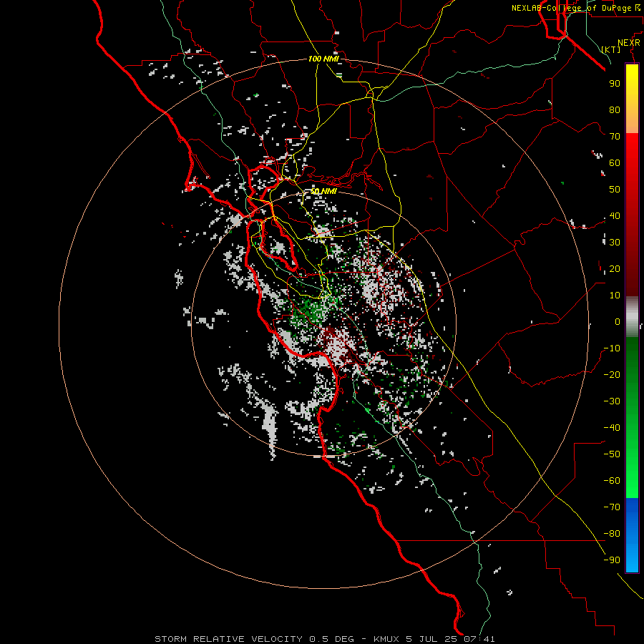Click STORM RELATIVE VELOCITY caption text
This screenshot has width=644, height=644.
tap(228, 639)
